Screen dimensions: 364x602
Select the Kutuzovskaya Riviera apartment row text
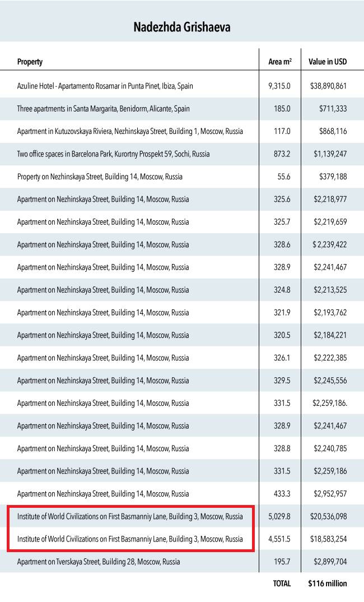pyautogui.click(x=130, y=131)
